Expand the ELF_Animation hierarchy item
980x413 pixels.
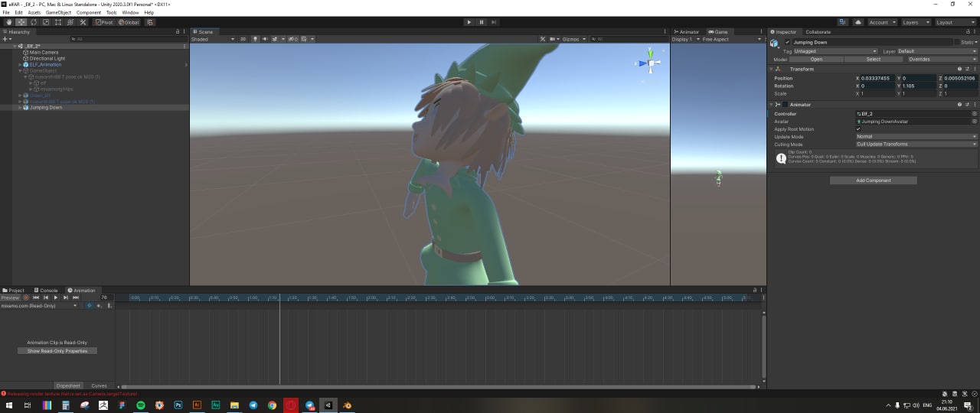coord(20,65)
